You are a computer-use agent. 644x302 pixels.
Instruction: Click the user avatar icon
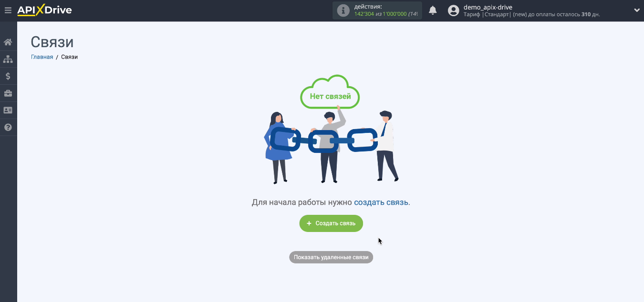453,10
